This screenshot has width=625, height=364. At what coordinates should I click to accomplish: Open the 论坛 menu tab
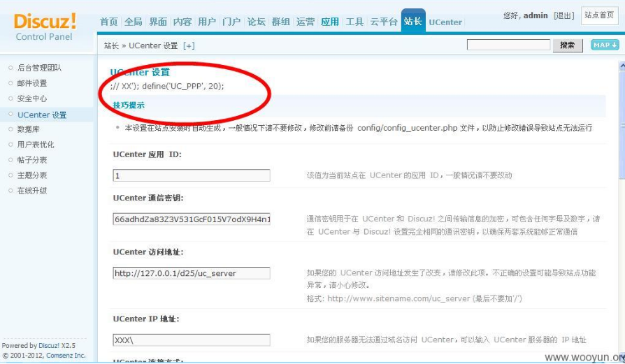point(257,22)
